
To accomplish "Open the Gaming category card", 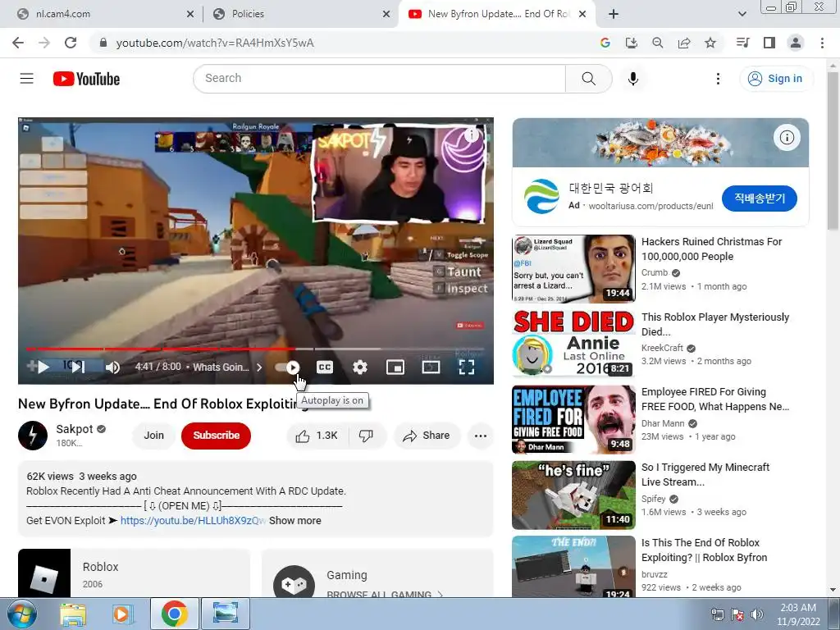I will click(x=377, y=573).
